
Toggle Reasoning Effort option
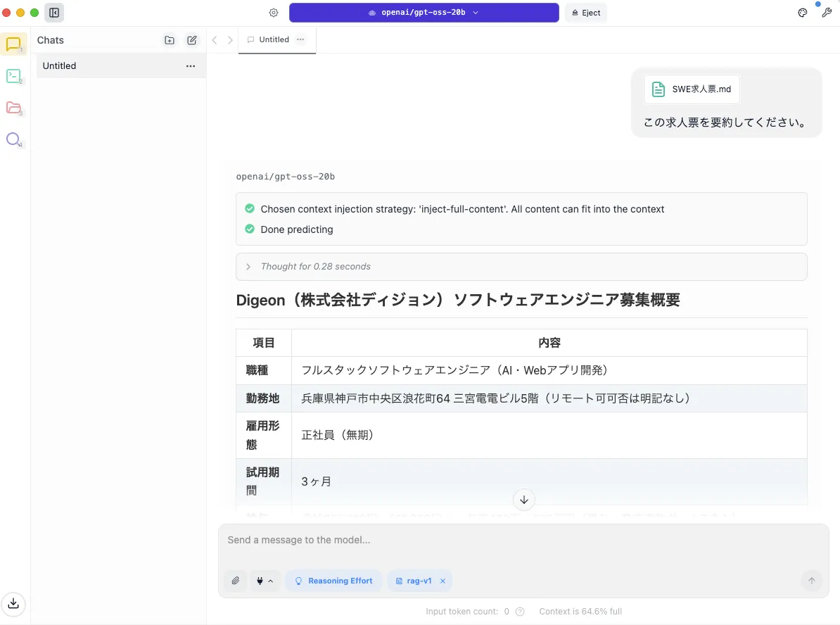pos(333,581)
